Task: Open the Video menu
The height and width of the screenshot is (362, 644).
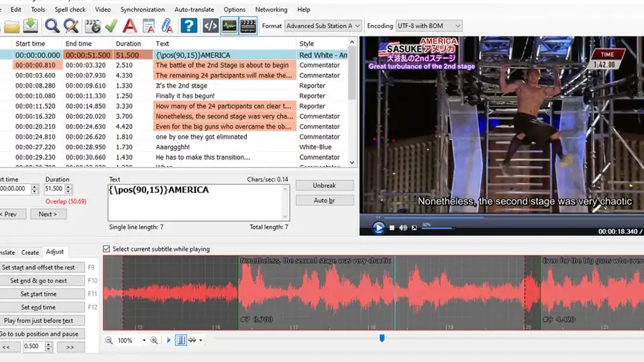Action: point(103,9)
